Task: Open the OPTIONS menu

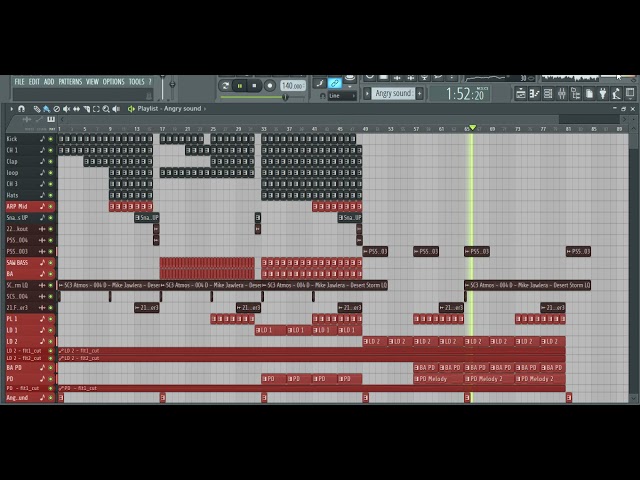Action: tap(113, 82)
